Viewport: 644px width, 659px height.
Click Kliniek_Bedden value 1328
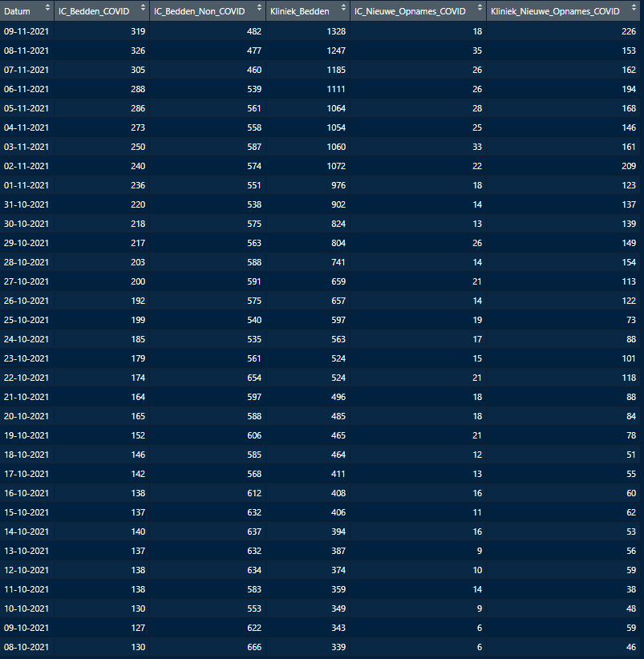click(336, 31)
